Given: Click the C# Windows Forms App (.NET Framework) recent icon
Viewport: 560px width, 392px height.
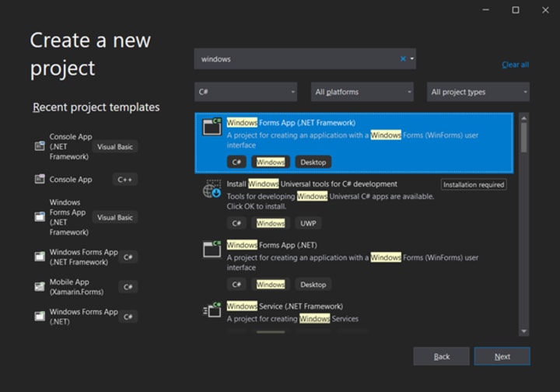Looking at the screenshot, I should (40, 257).
